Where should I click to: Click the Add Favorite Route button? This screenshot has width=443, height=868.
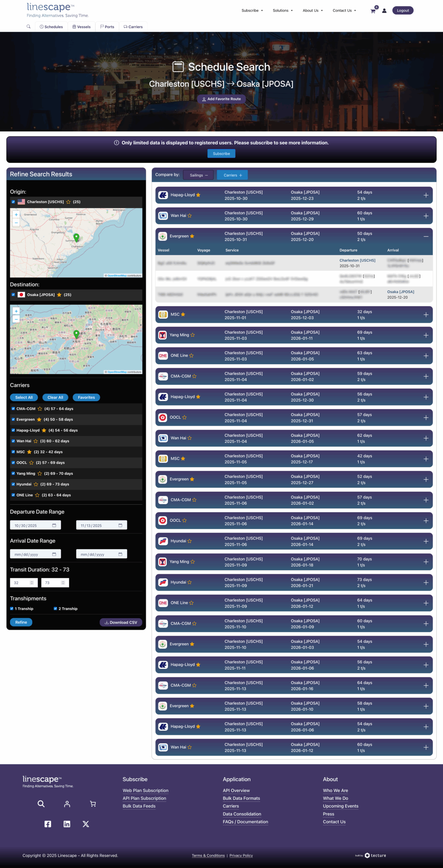pos(221,99)
